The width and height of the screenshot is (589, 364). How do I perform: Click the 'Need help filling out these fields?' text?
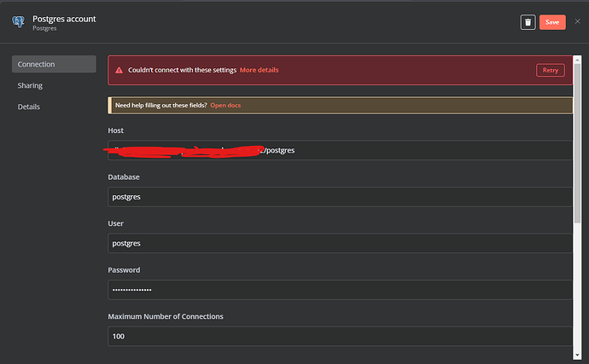point(161,106)
